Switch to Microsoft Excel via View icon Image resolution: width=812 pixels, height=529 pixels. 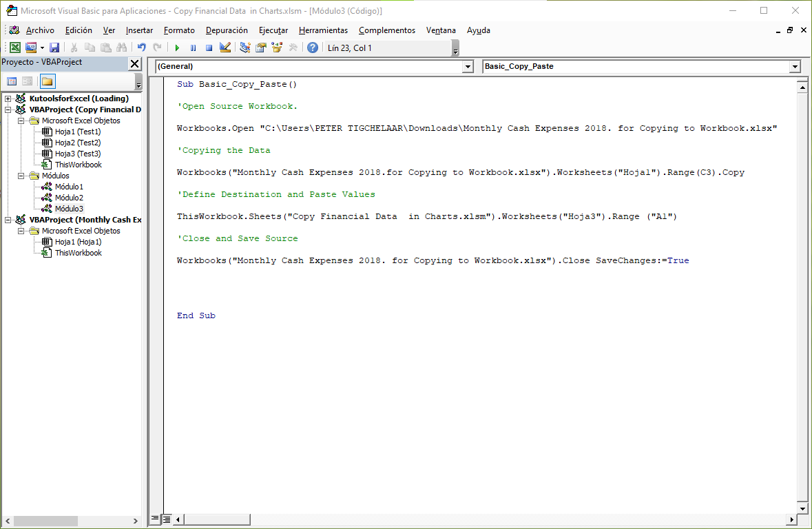(x=15, y=47)
